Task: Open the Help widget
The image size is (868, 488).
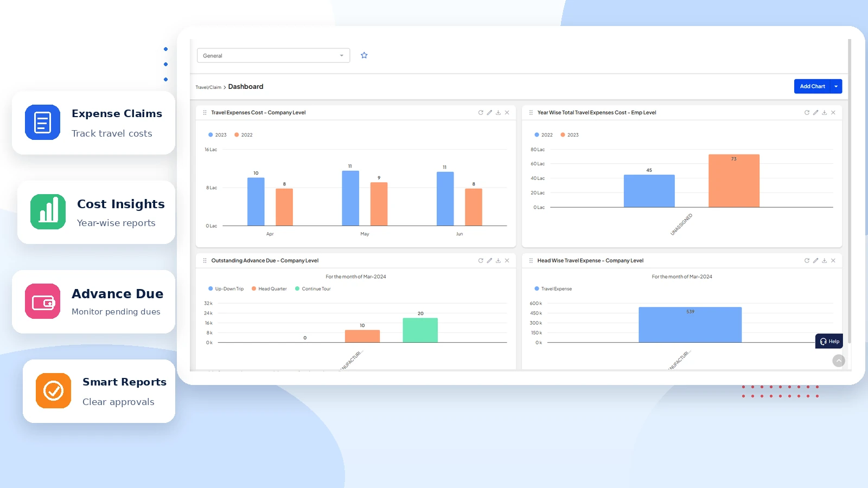Action: point(829,341)
